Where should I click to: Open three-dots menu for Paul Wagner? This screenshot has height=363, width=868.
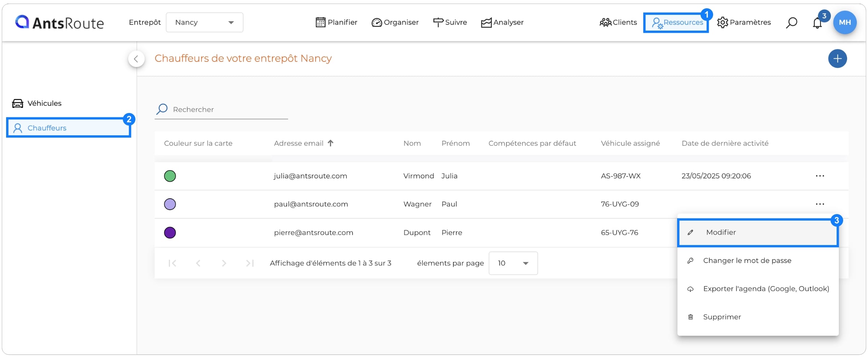(820, 204)
